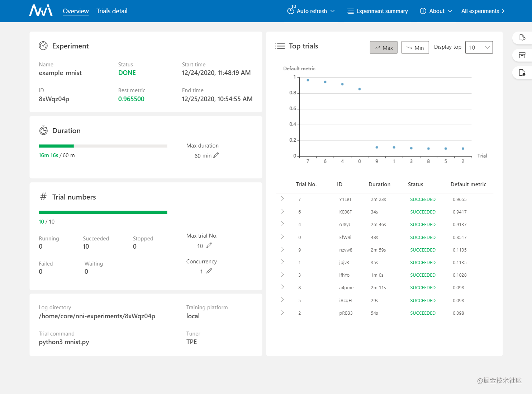Viewport: 532px width, 394px height.
Task: Edit max duration with pencil icon
Action: point(216,155)
